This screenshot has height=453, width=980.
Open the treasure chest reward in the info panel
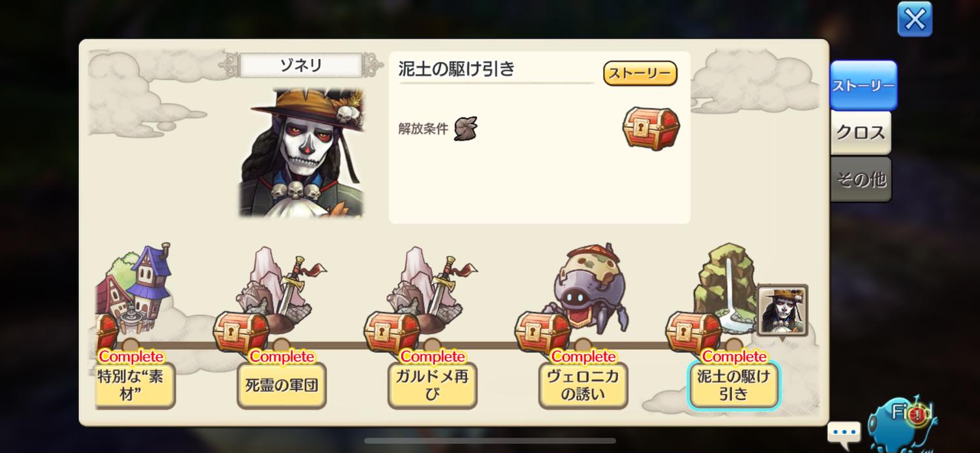(x=651, y=127)
